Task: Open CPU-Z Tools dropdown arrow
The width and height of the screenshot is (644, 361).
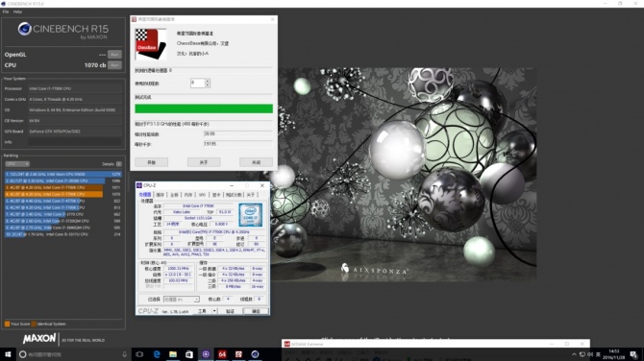Action: pyautogui.click(x=214, y=311)
